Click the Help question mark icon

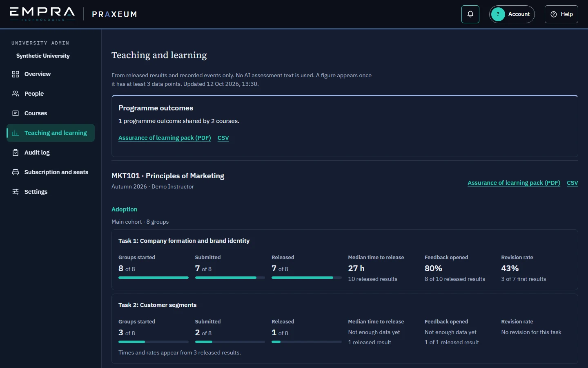(554, 14)
